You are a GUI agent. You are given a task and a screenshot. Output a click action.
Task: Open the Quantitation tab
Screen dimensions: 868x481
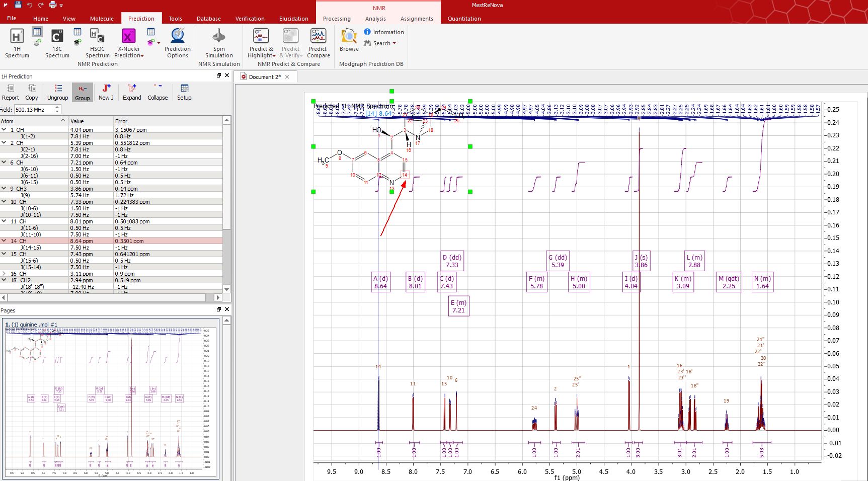[464, 19]
